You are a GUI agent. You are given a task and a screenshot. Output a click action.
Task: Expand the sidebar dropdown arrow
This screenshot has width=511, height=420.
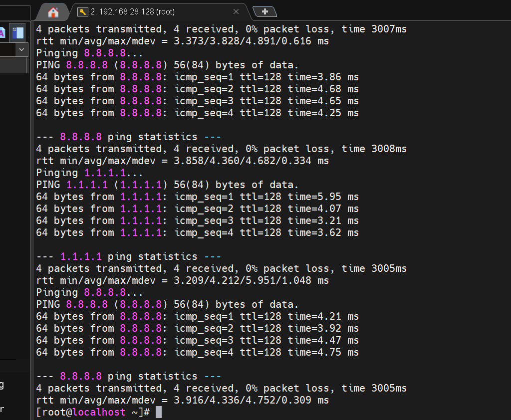[x=21, y=50]
